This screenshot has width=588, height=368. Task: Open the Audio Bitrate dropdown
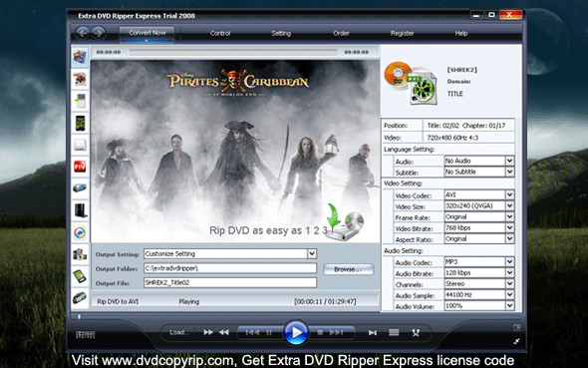pyautogui.click(x=509, y=272)
